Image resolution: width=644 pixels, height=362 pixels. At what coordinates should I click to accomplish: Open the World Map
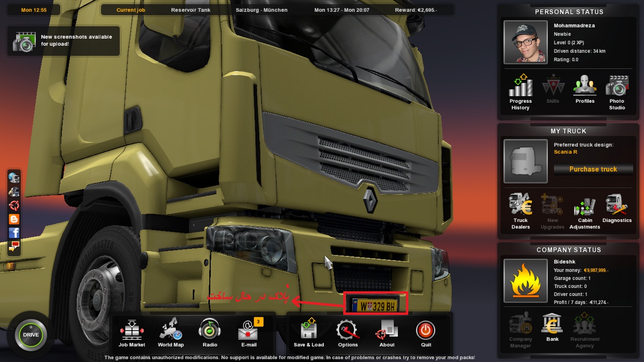pos(171,332)
